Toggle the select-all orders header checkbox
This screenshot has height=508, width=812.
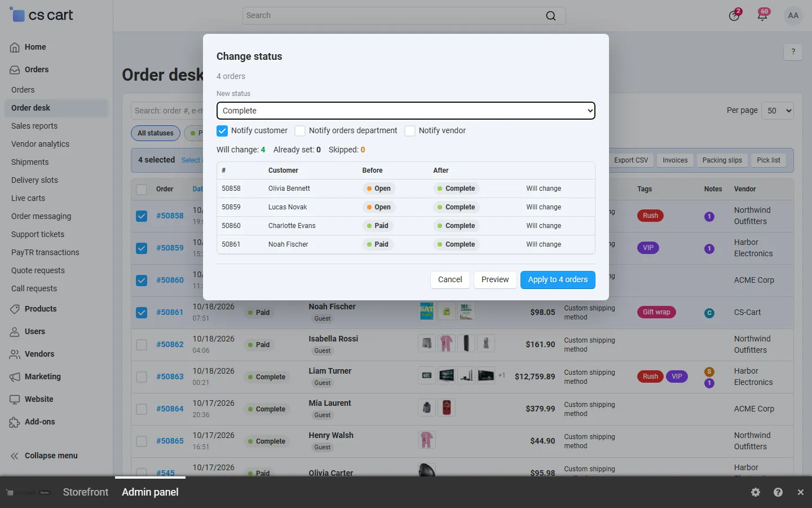pyautogui.click(x=142, y=190)
